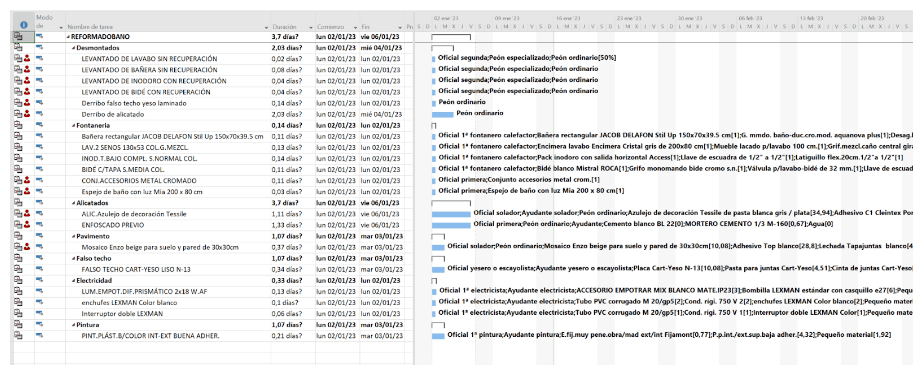Click the blue info indicator column header

point(24,25)
